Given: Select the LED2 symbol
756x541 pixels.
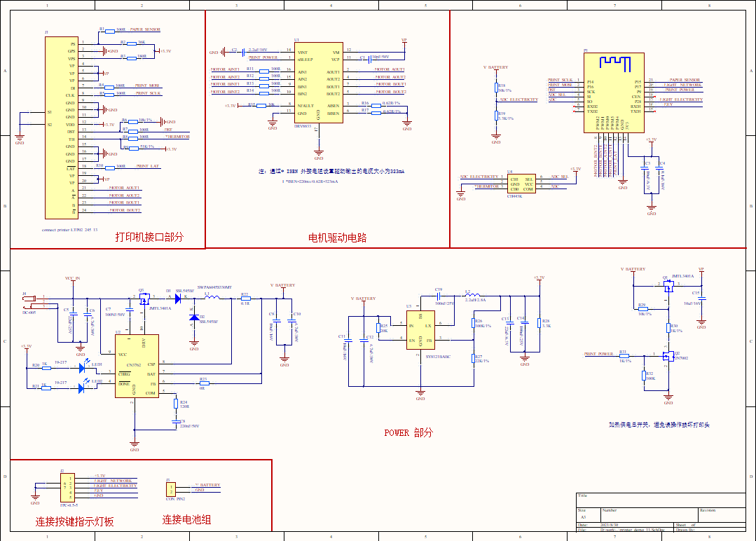Looking at the screenshot, I should (81, 388).
